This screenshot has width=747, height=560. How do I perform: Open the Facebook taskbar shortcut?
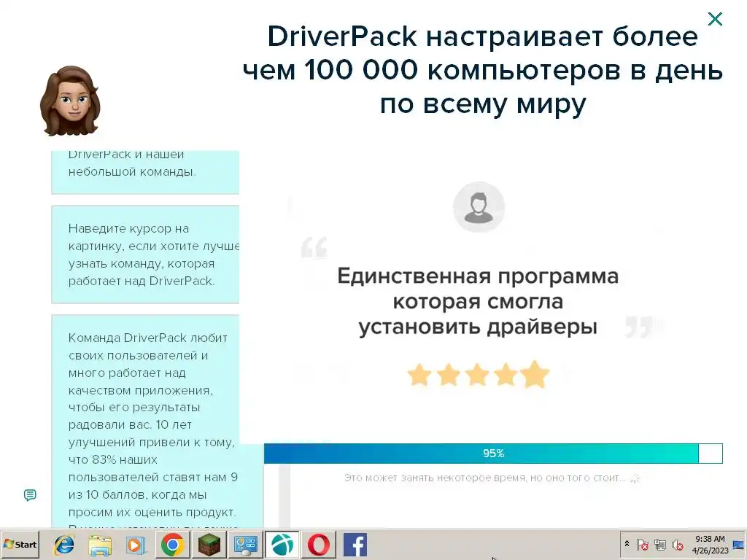point(355,545)
